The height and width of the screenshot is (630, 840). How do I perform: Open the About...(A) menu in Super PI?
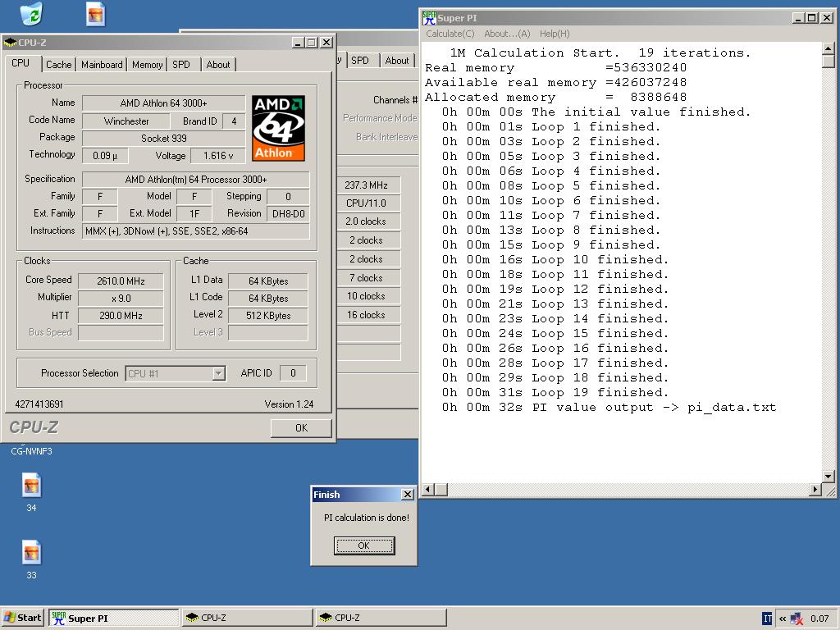pos(507,34)
